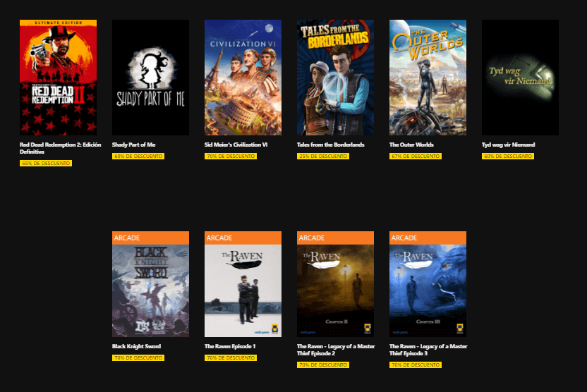Click 25% de descuento badge under Borderlands

[323, 157]
